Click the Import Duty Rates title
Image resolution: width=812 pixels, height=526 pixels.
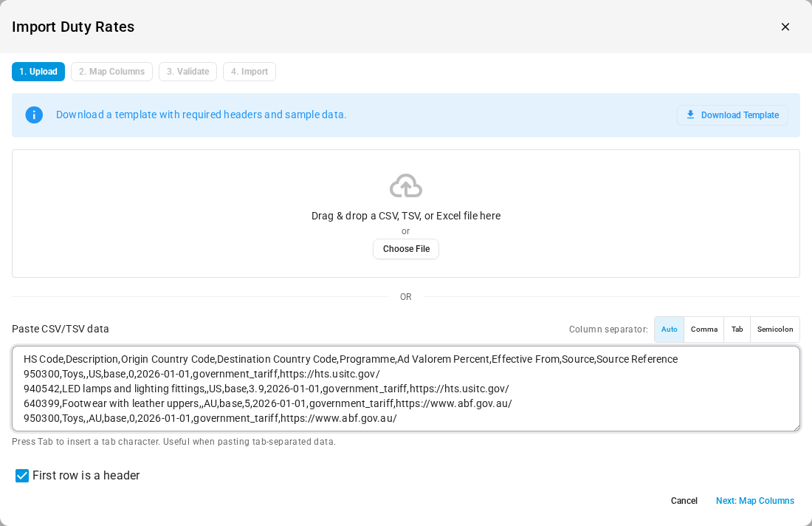pos(73,27)
